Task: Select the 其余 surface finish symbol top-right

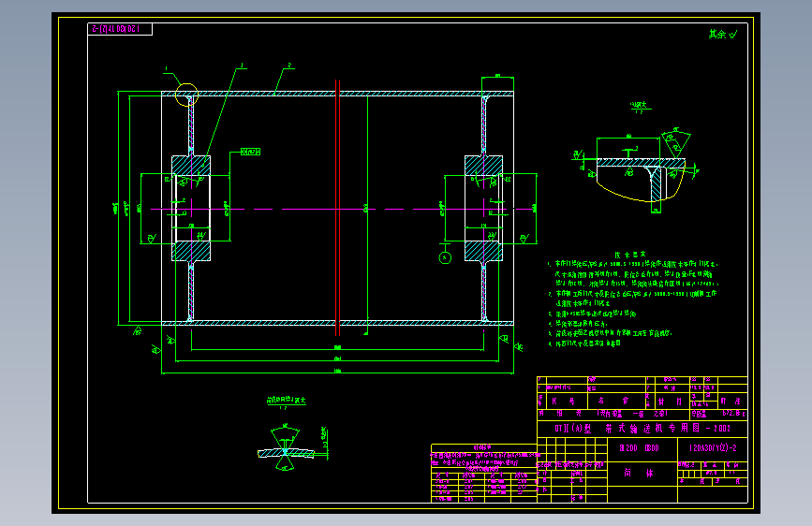Action: coord(723,35)
